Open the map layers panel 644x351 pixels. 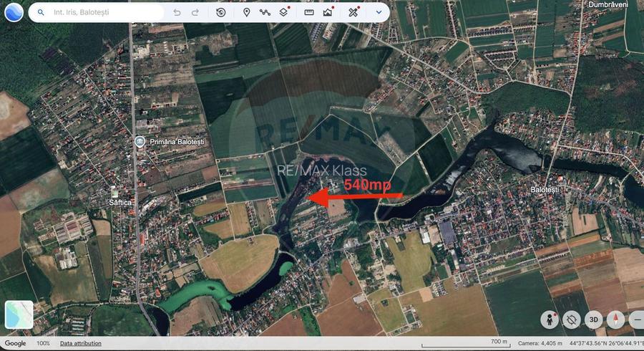coord(284,13)
